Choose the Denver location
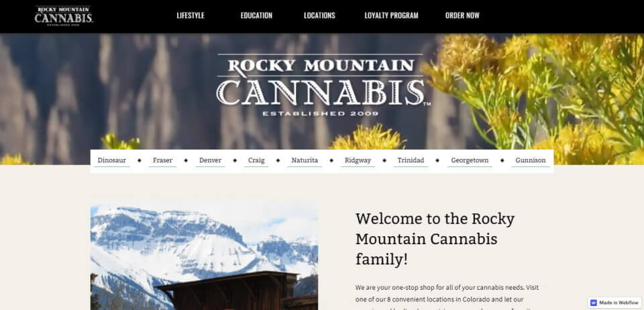Viewport: 644px width, 310px height. [210, 160]
